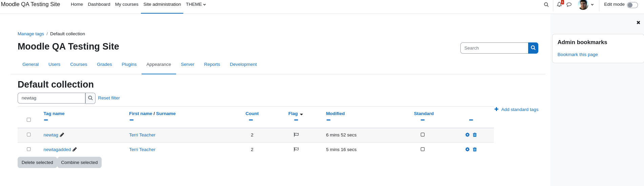Image resolution: width=644 pixels, height=186 pixels.
Task: Delete the newtagadded tag via trash icon
Action: [475, 149]
